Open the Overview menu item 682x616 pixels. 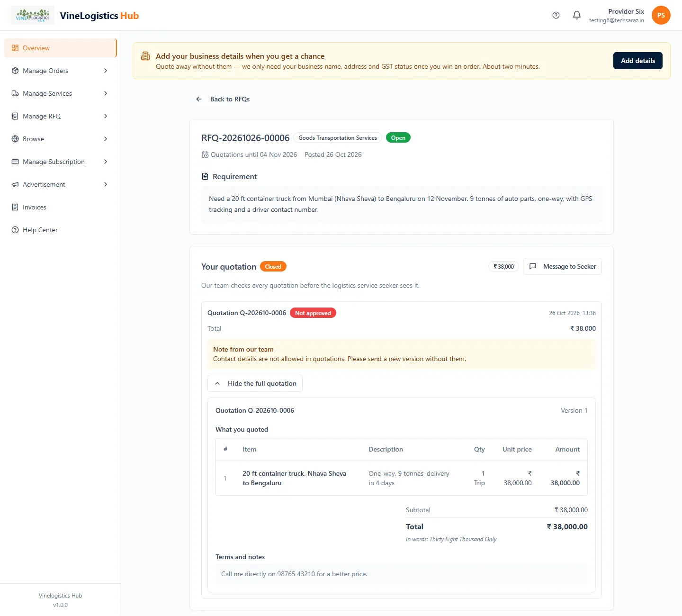point(60,48)
